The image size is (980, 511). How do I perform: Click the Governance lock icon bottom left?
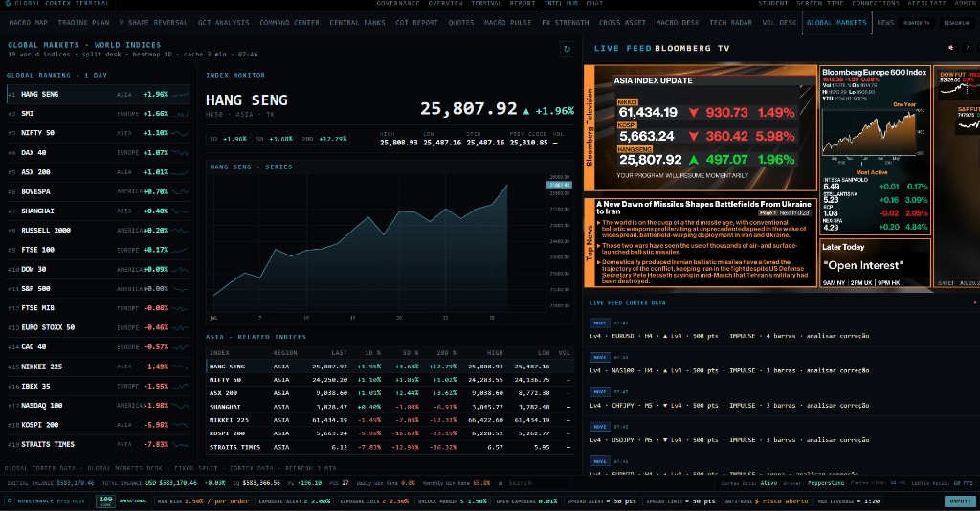coord(10,501)
